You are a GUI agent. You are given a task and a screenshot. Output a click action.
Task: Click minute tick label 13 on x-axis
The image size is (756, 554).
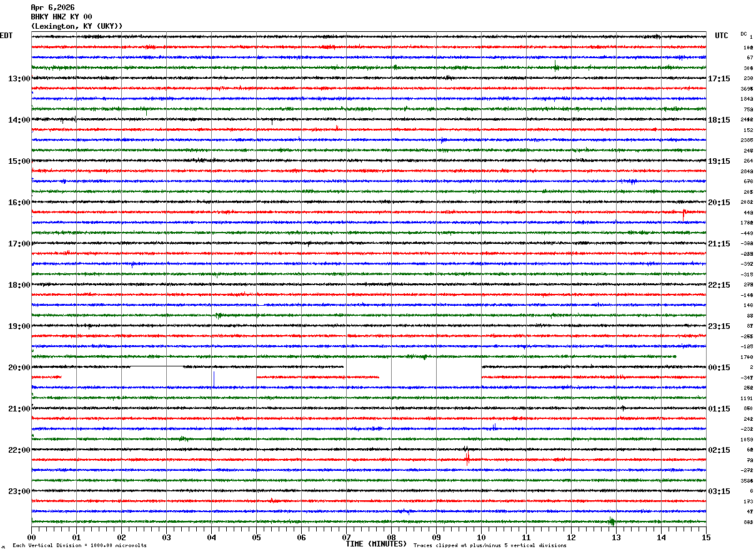(616, 537)
